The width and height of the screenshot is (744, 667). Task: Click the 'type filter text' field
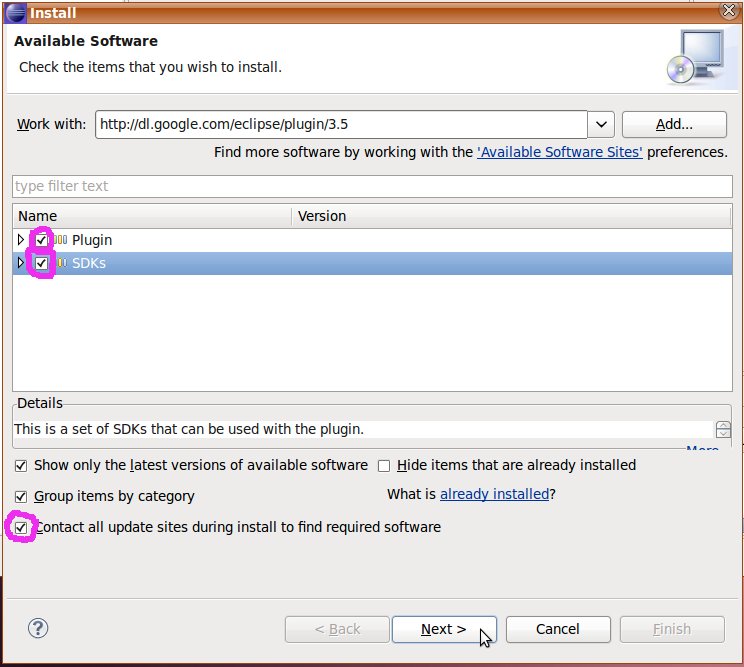coord(370,186)
